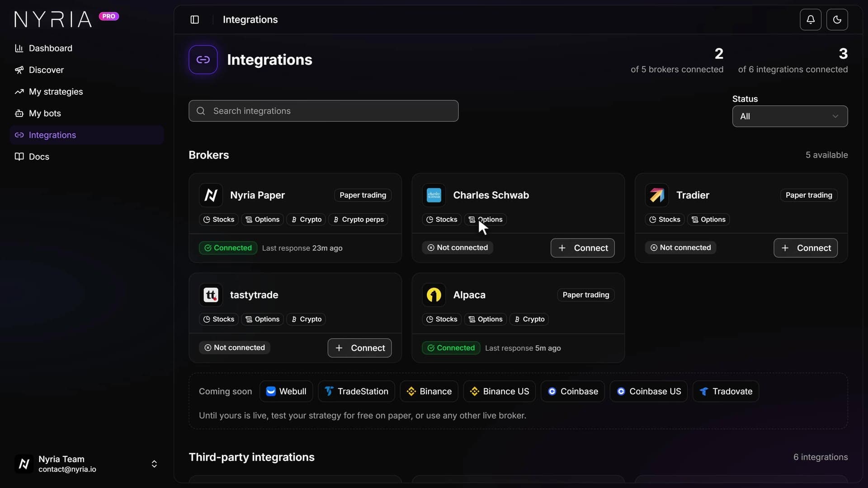
Task: Click 'of 5 brokers connected' stat
Action: [677, 70]
